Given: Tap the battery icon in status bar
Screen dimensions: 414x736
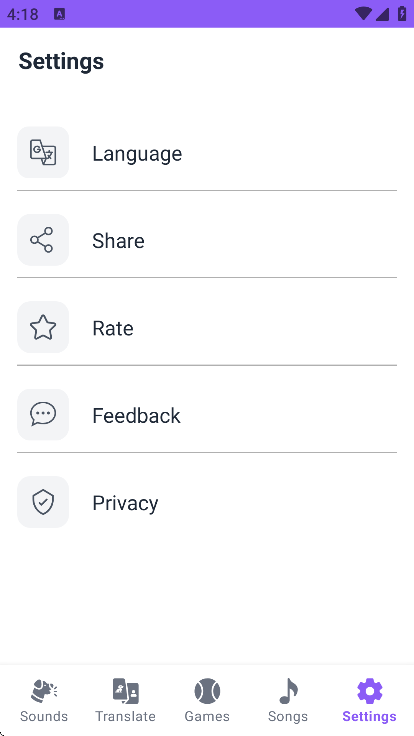Looking at the screenshot, I should pyautogui.click(x=402, y=14).
